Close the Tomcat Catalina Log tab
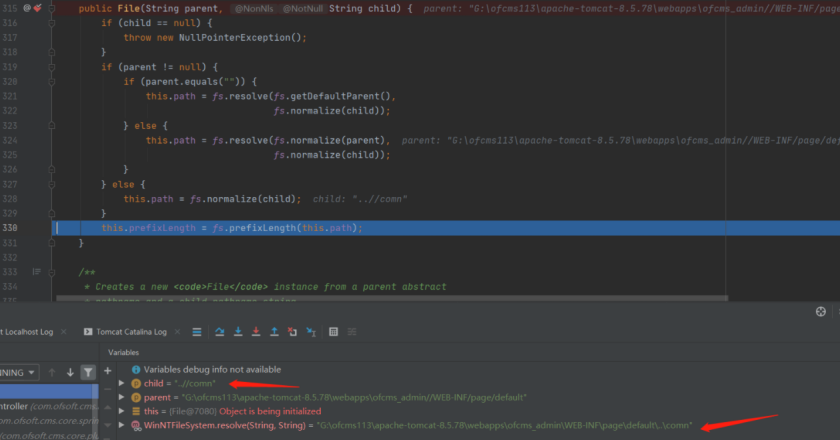 tap(177, 332)
